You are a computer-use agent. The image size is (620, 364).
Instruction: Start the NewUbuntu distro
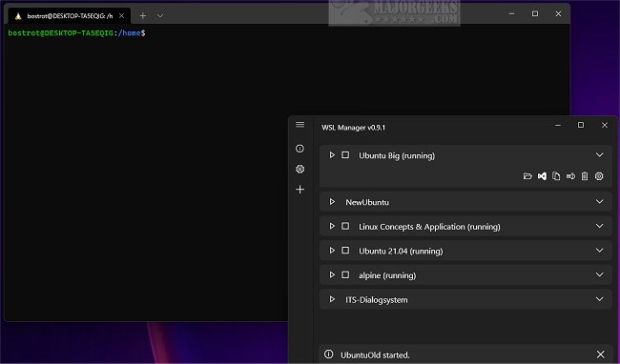pos(332,202)
